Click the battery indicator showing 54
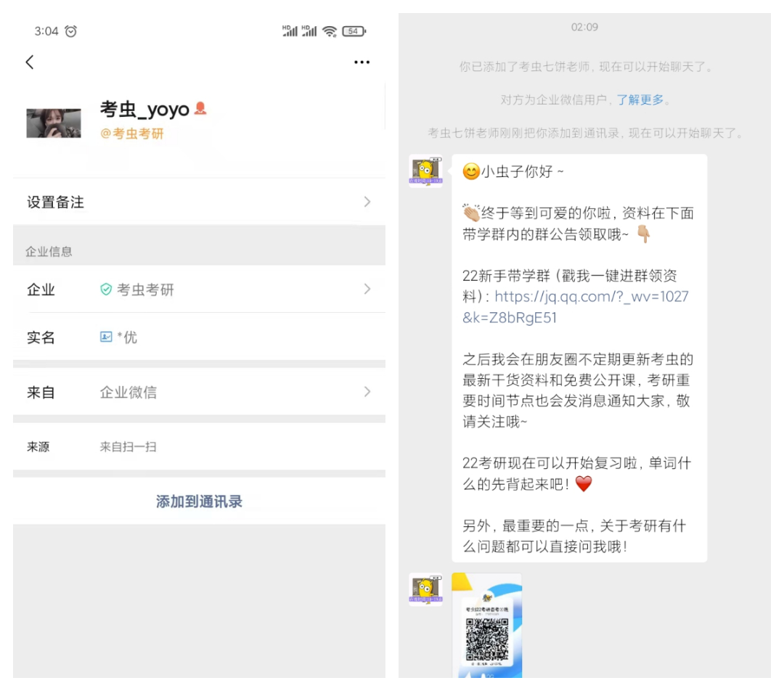Viewport: 784px width, 691px height. [x=354, y=30]
